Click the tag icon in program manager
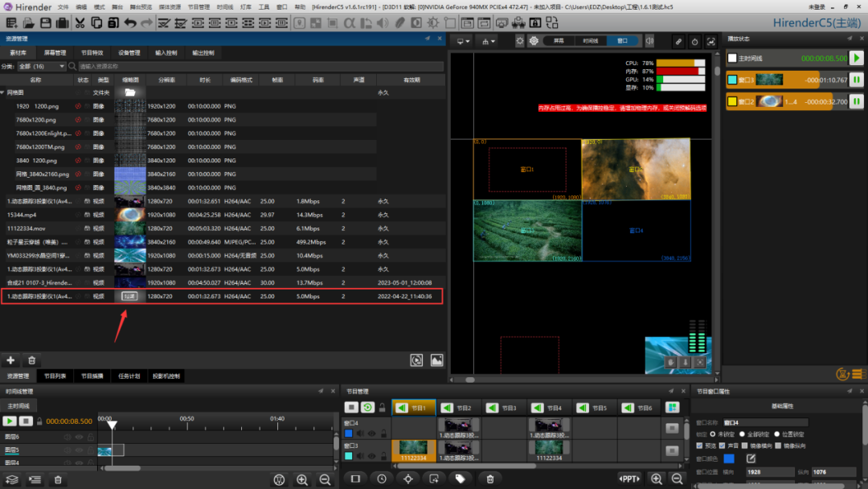 click(460, 479)
